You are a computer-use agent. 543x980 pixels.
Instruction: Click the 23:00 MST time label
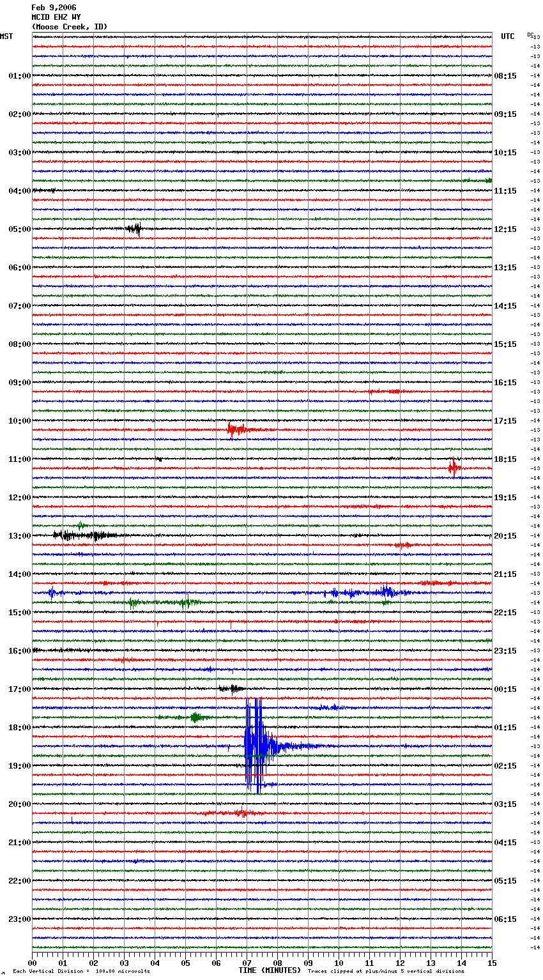(x=20, y=919)
